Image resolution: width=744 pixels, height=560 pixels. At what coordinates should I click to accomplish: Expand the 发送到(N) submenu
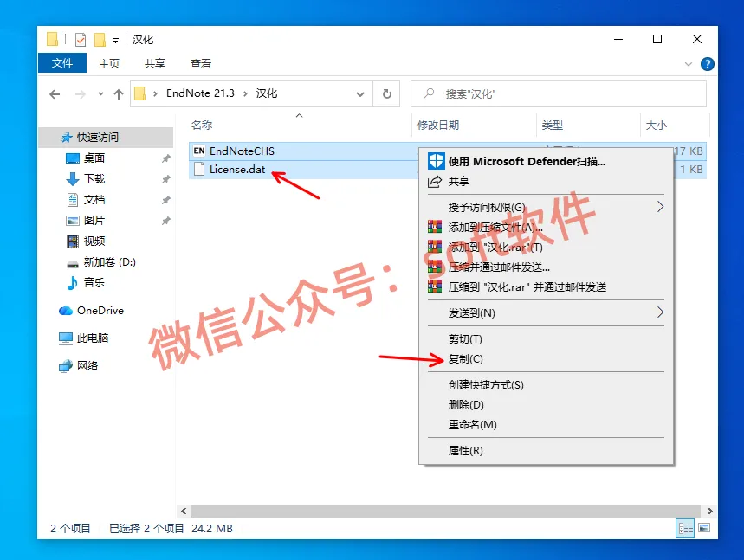pyautogui.click(x=546, y=313)
